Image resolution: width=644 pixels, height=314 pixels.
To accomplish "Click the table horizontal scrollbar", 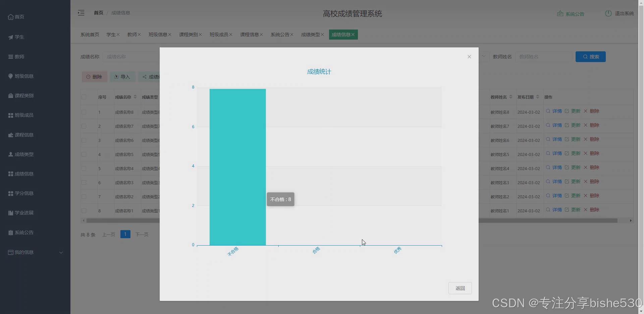I will (x=548, y=220).
